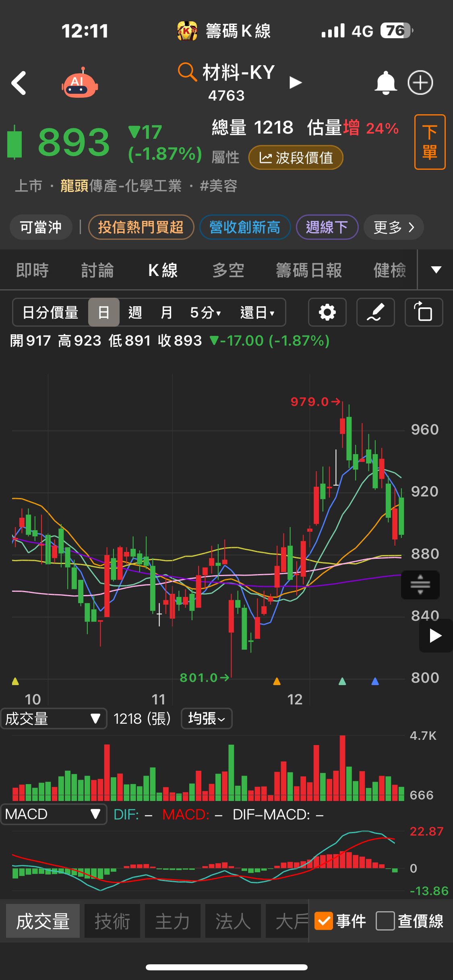Viewport: 453px width, 980px height.
Task: Tap 龍頭傳產-化學工業 industry label
Action: [121, 186]
